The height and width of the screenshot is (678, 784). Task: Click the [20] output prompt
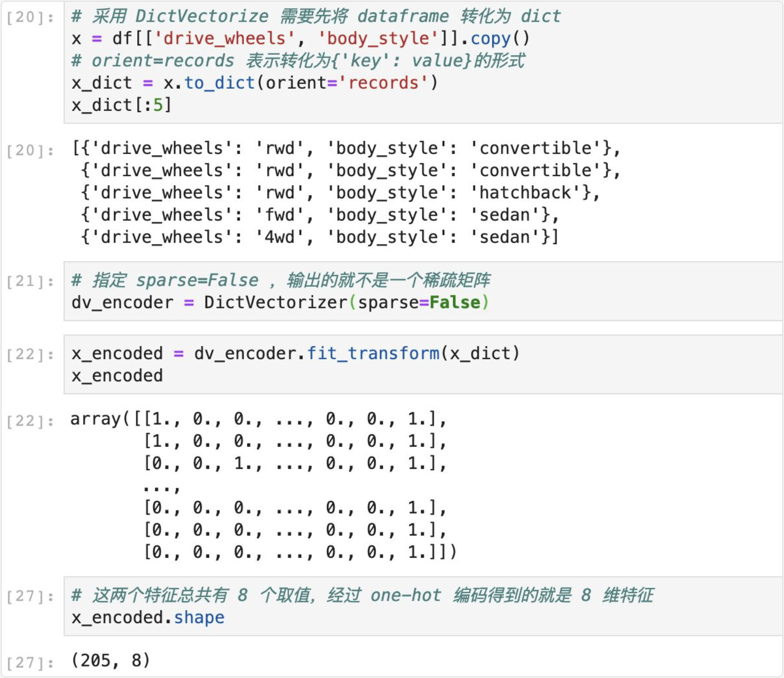30,151
